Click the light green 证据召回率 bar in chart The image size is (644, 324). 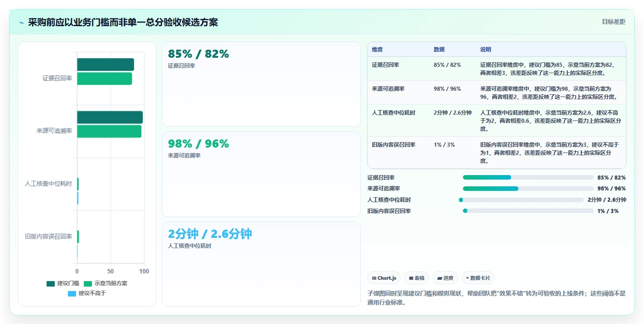tap(104, 79)
